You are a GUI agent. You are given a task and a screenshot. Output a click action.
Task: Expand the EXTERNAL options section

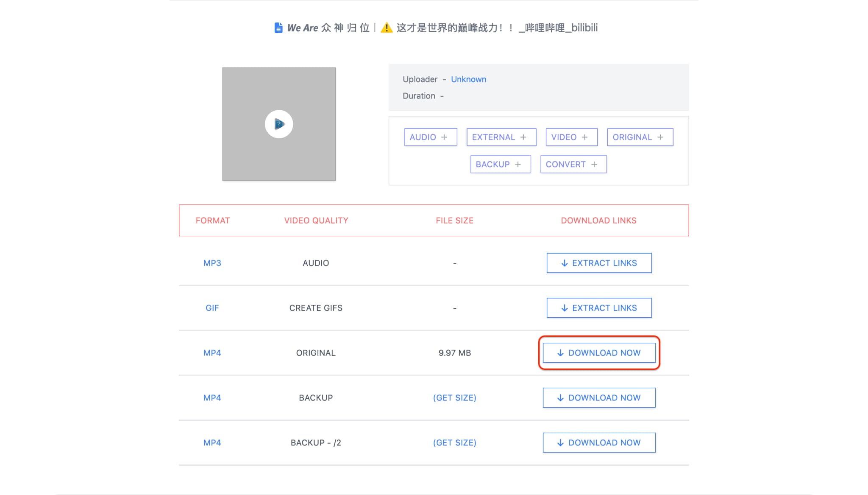click(x=501, y=137)
